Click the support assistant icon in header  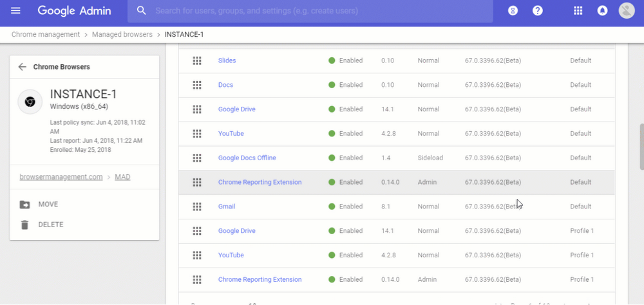pos(513,11)
